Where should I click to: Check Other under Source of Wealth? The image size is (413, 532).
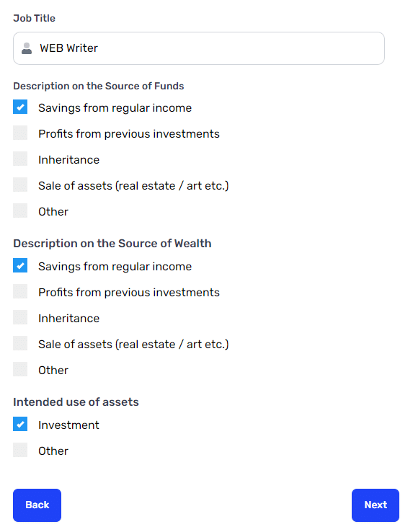[20, 369]
